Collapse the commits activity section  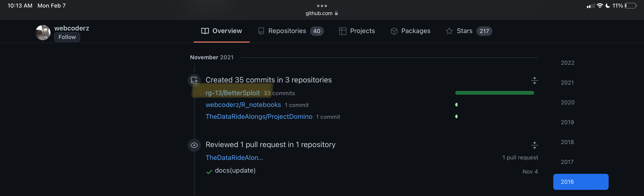[x=534, y=80]
